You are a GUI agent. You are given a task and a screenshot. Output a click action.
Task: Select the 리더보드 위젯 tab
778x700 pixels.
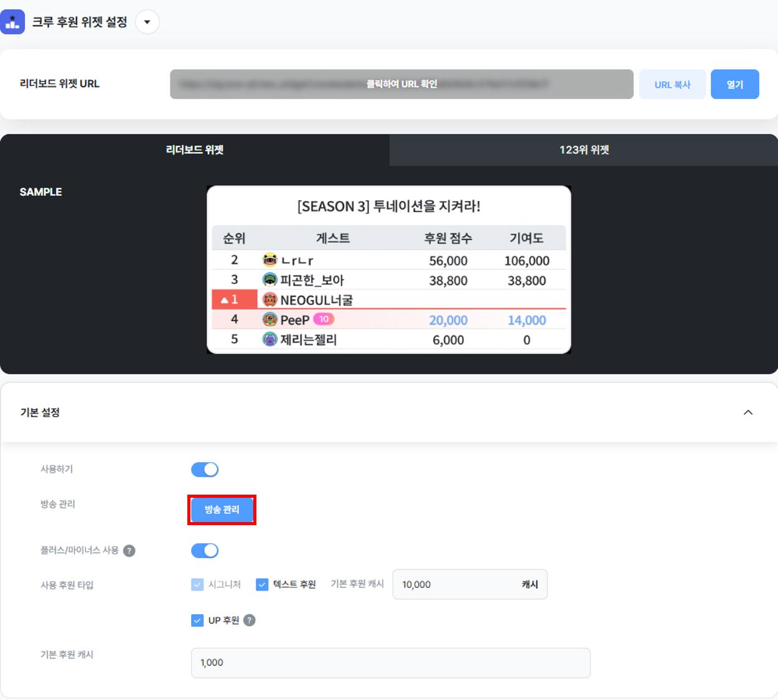[194, 150]
